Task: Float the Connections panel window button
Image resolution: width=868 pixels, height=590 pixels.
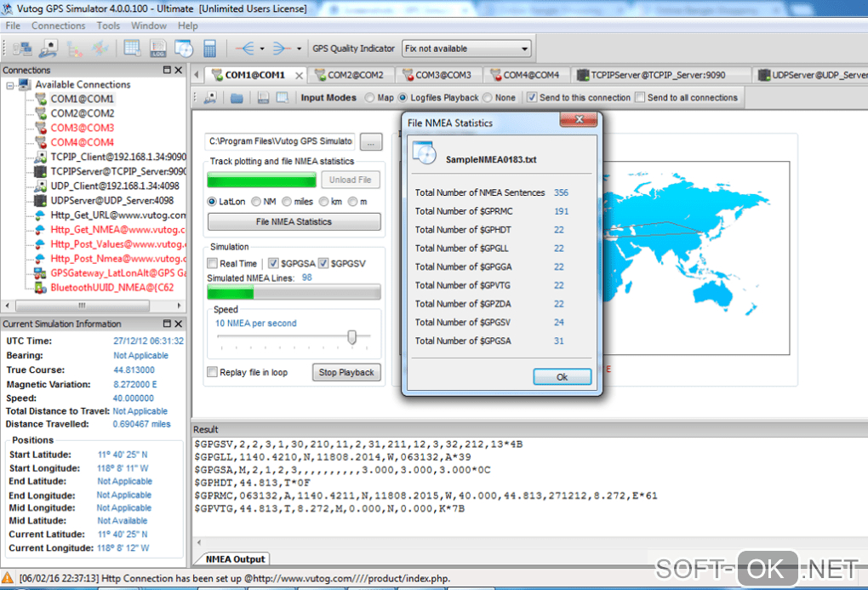Action: (167, 70)
